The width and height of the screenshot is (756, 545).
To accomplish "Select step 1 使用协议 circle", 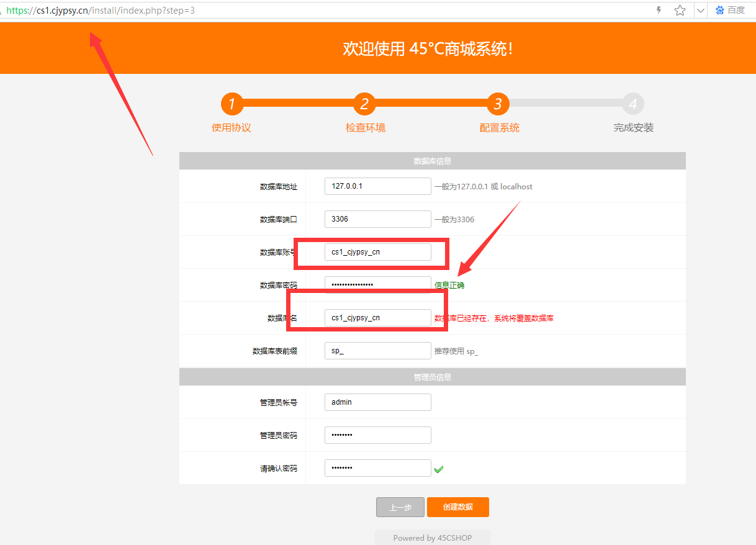I will [x=232, y=104].
